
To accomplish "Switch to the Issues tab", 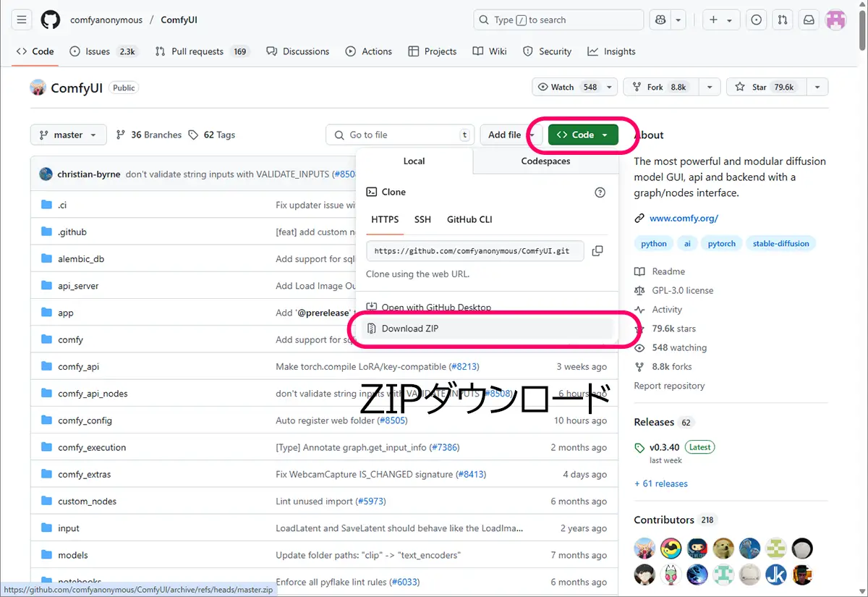I will (103, 51).
